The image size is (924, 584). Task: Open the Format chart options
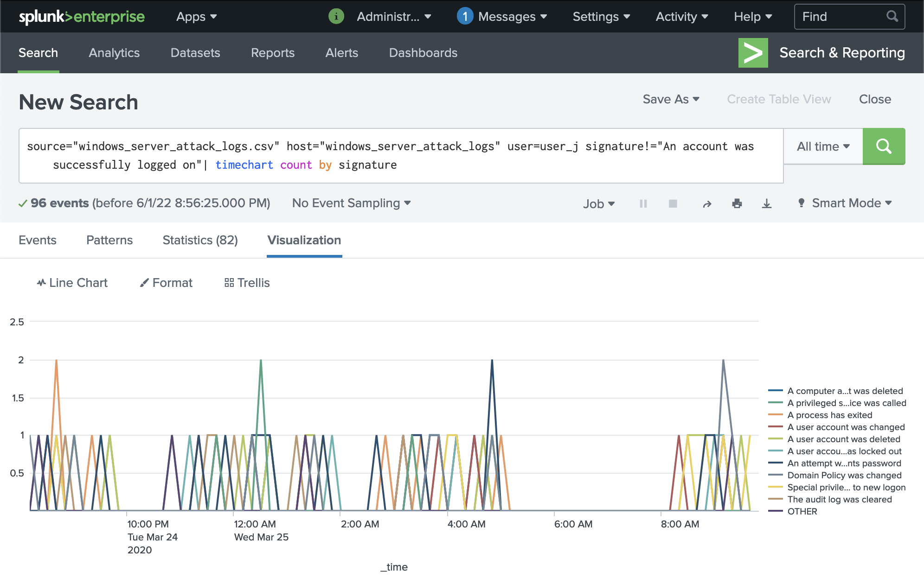click(x=166, y=283)
